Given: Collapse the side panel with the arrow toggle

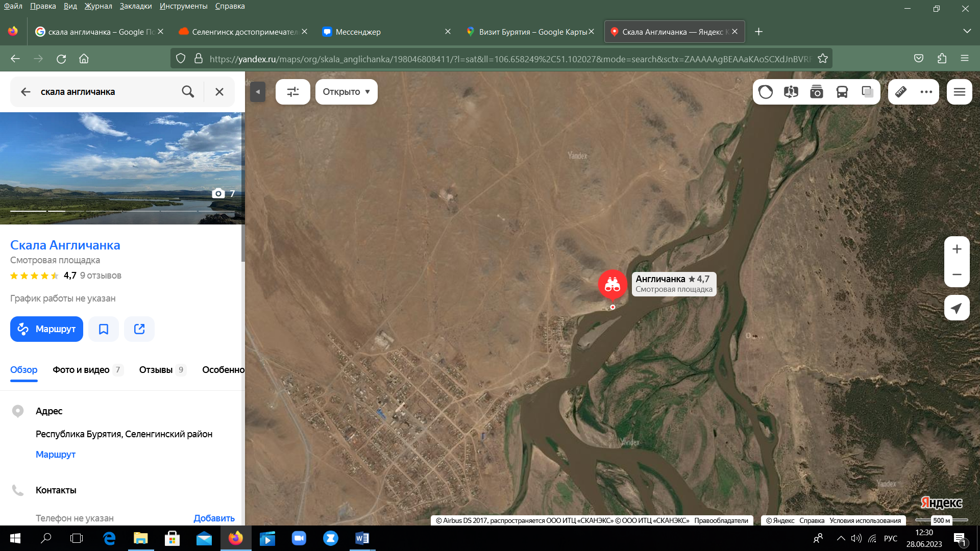Looking at the screenshot, I should click(x=258, y=92).
